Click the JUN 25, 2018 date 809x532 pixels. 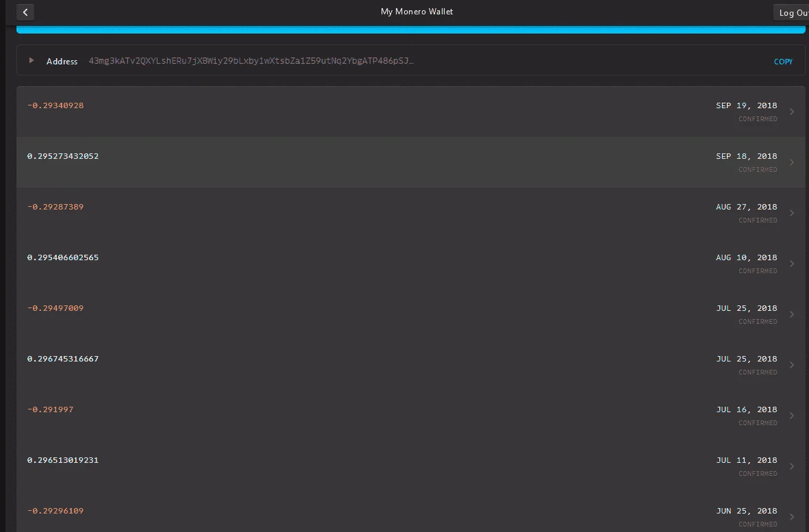click(746, 511)
